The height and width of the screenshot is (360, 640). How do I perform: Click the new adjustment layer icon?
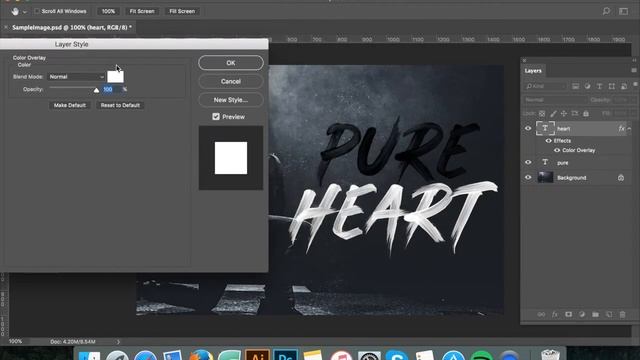[582, 314]
